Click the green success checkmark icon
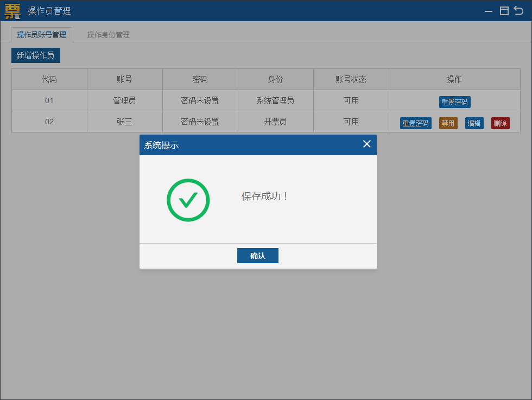The height and width of the screenshot is (400, 532). click(x=188, y=200)
